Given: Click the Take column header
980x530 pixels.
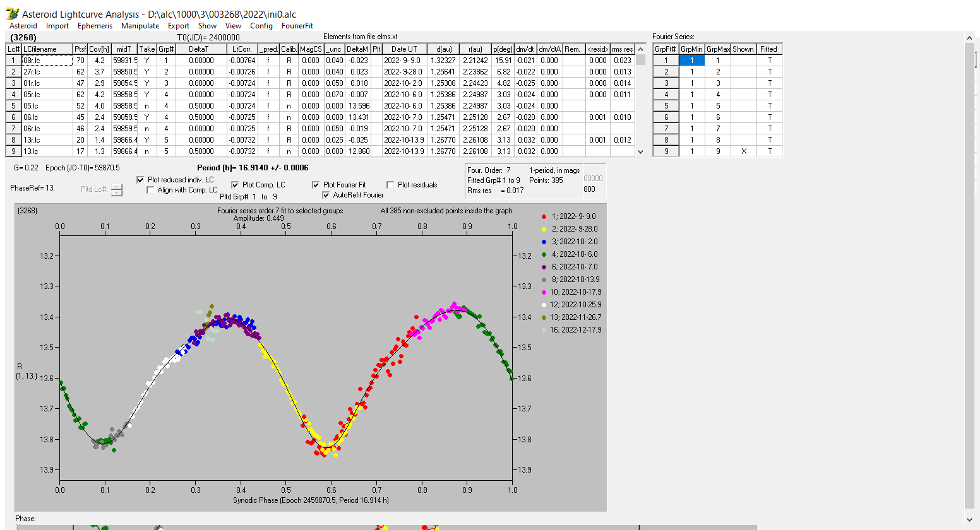Looking at the screenshot, I should coord(147,49).
